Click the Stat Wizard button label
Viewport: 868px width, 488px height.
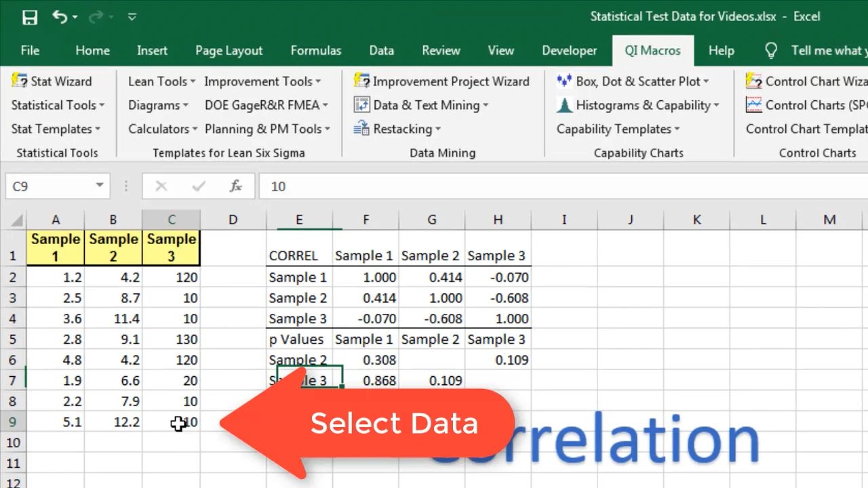61,81
